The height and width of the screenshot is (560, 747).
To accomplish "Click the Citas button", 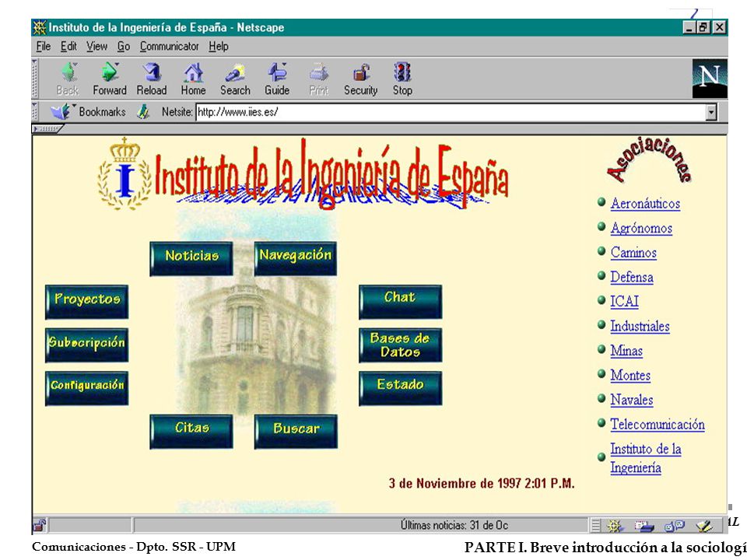I will pyautogui.click(x=191, y=432).
